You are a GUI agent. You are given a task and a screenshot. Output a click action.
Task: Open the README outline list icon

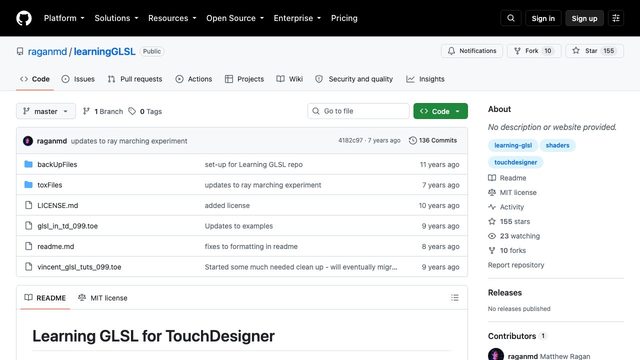455,298
